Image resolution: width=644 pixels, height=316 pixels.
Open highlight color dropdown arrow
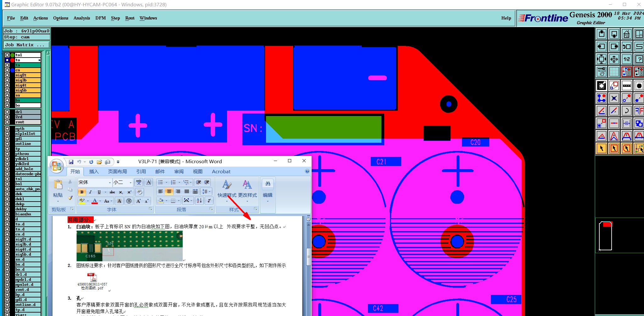point(88,201)
